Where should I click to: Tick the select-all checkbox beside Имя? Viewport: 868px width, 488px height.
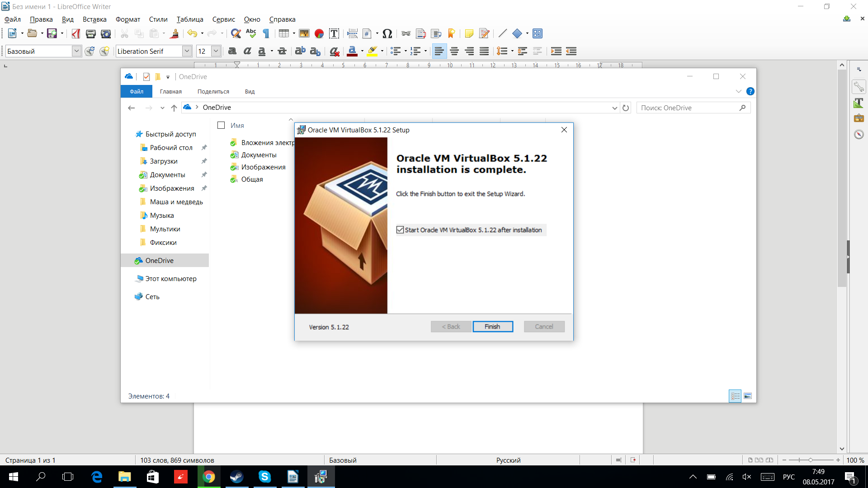click(221, 125)
